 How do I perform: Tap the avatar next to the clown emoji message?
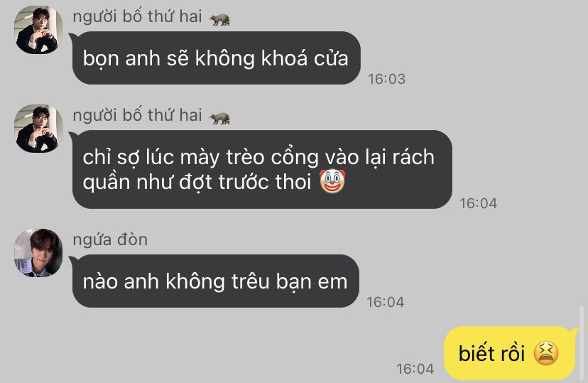point(38,129)
